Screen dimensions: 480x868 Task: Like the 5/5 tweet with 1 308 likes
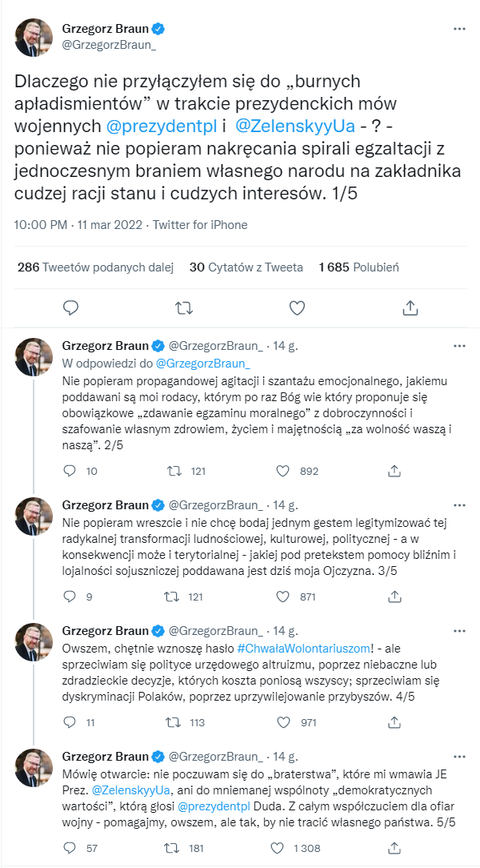click(279, 847)
